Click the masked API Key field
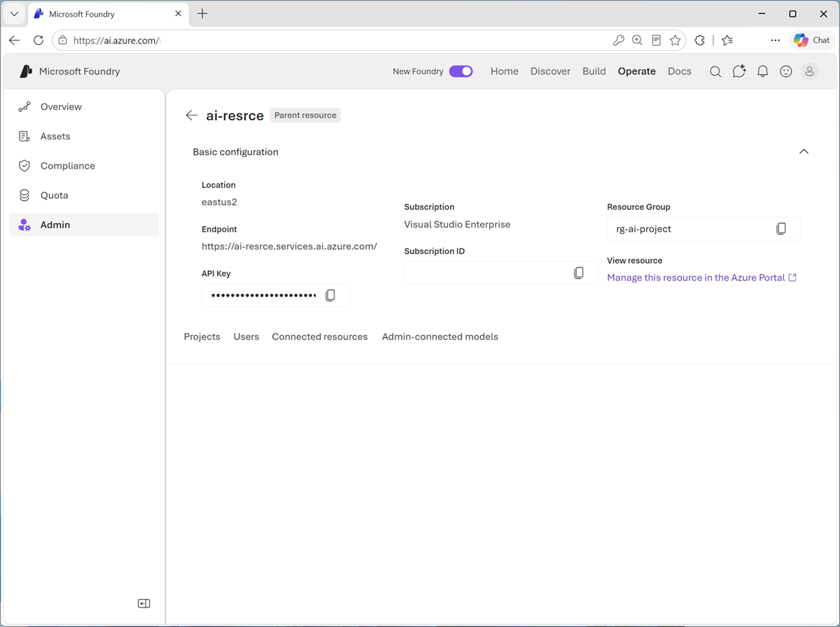The width and height of the screenshot is (840, 627). [276, 295]
